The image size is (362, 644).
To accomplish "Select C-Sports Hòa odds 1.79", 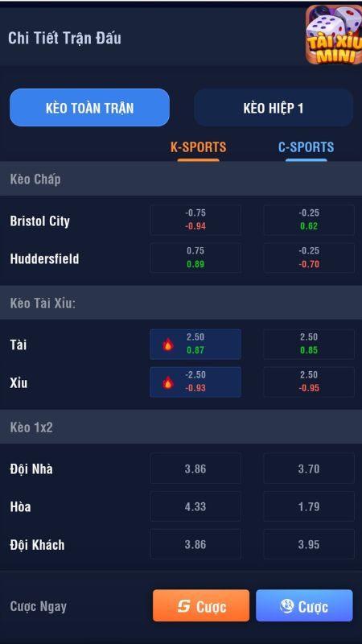I will coord(309,506).
